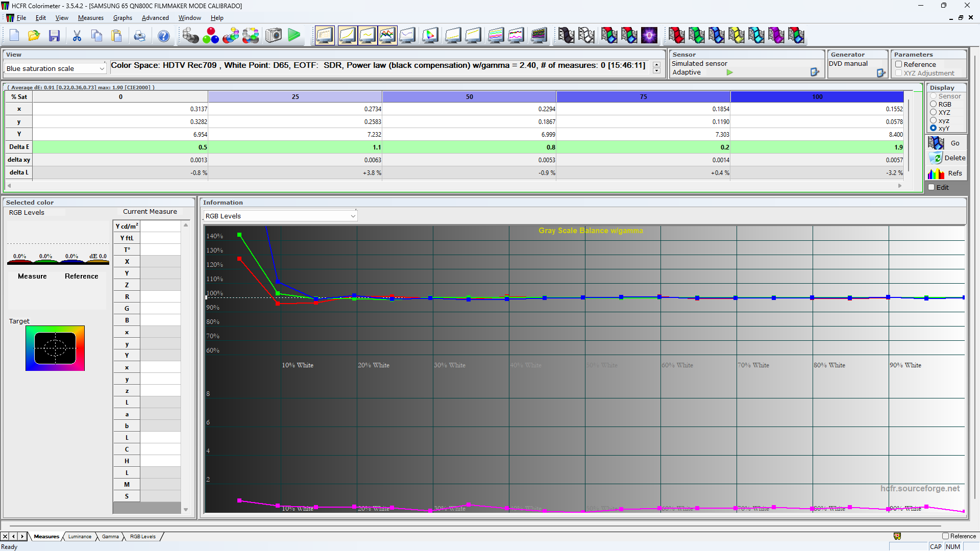Select the magenta secondary measure icon

776,35
